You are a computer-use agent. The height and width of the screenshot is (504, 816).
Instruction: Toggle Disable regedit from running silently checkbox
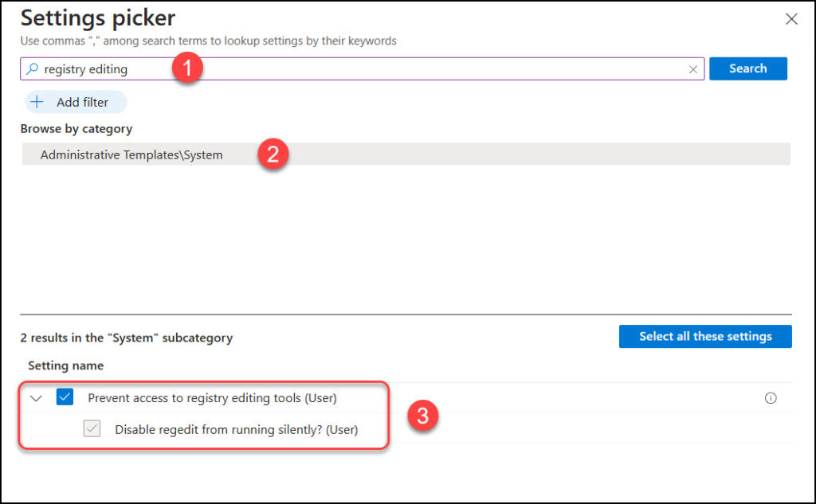[x=92, y=428]
